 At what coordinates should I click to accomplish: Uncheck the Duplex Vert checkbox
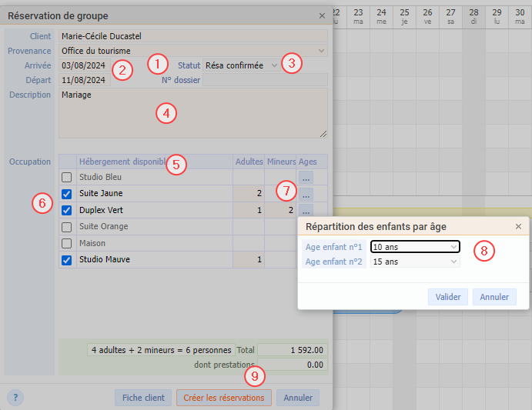pos(67,210)
